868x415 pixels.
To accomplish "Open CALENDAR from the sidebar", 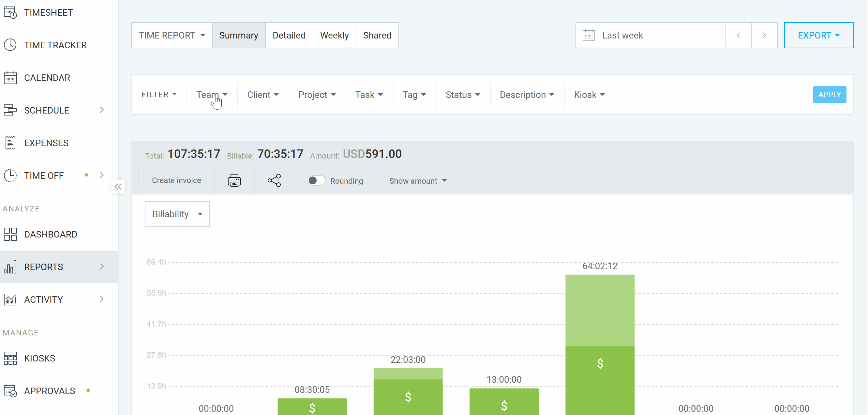I will (47, 78).
